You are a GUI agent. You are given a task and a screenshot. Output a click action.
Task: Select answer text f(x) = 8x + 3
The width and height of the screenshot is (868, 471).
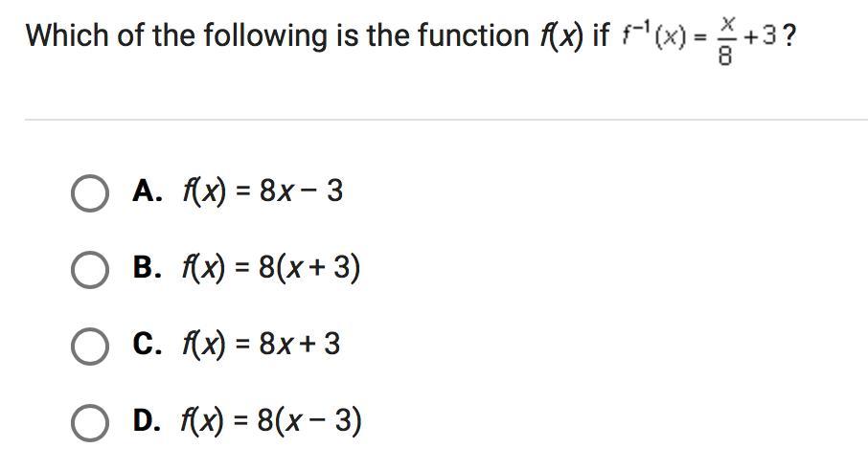point(262,345)
